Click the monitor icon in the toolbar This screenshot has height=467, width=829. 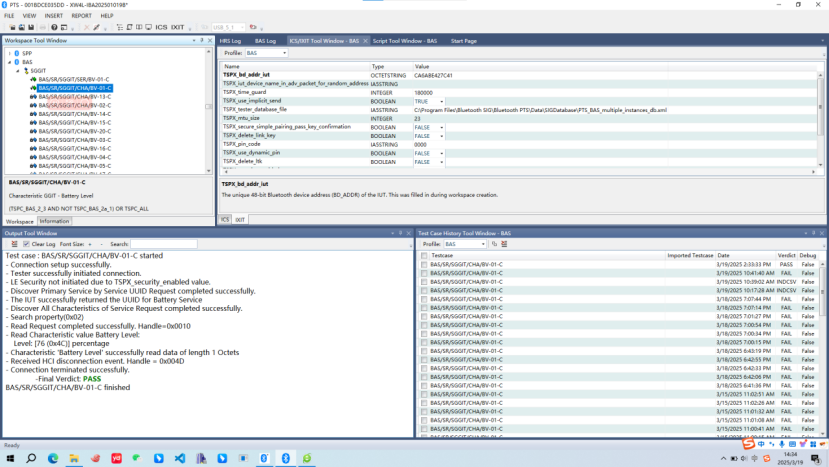click(149, 28)
